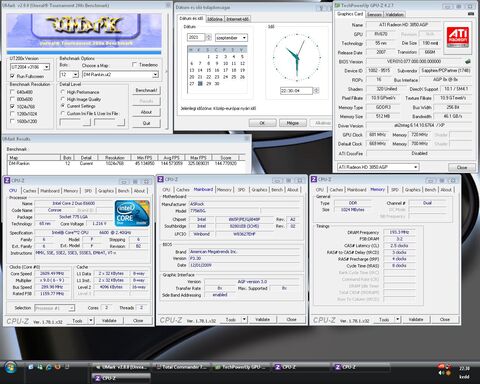The image size is (480, 384).
Task: Select the Current Settings radio option
Action: [x=63, y=106]
